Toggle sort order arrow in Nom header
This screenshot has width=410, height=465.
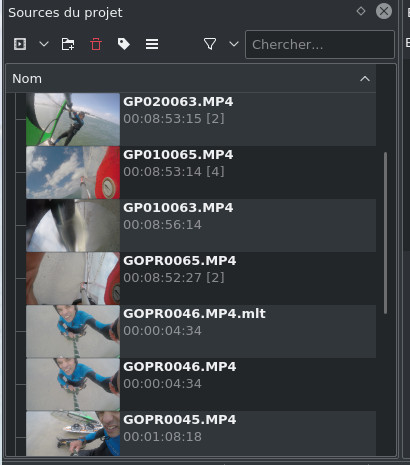[x=365, y=79]
